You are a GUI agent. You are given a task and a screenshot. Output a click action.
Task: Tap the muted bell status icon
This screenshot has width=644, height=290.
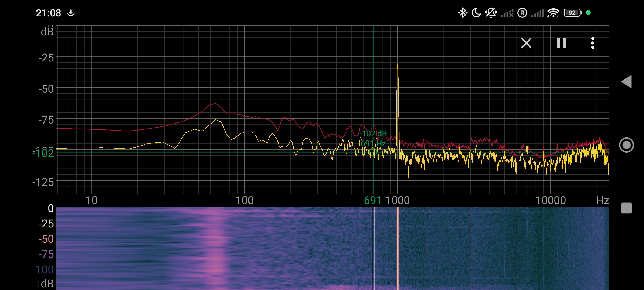[x=491, y=13]
